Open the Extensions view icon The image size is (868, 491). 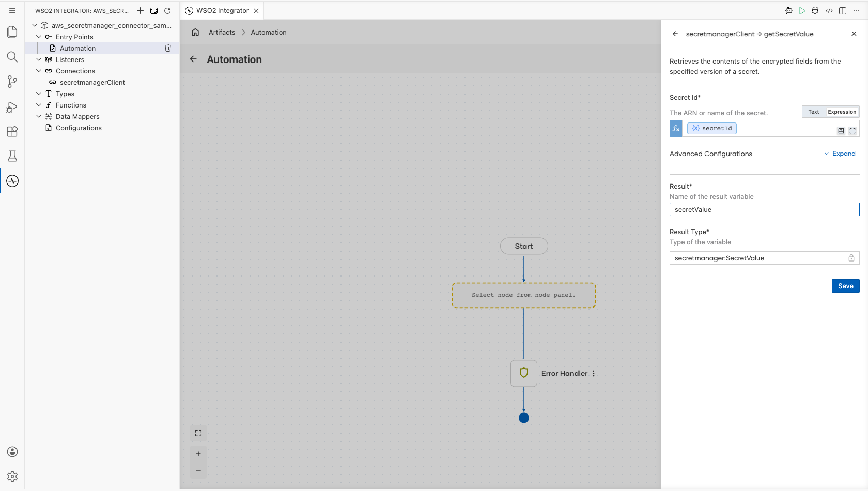(x=12, y=131)
